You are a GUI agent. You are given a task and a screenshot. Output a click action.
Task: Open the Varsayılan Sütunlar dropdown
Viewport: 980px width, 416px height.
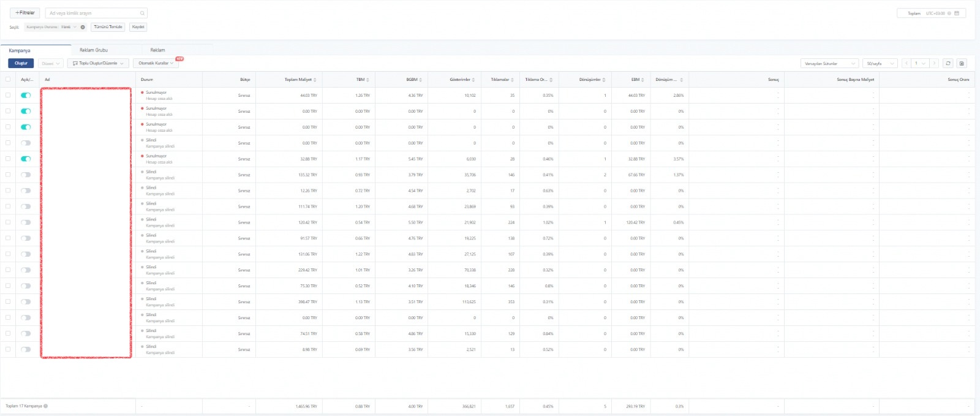click(829, 63)
